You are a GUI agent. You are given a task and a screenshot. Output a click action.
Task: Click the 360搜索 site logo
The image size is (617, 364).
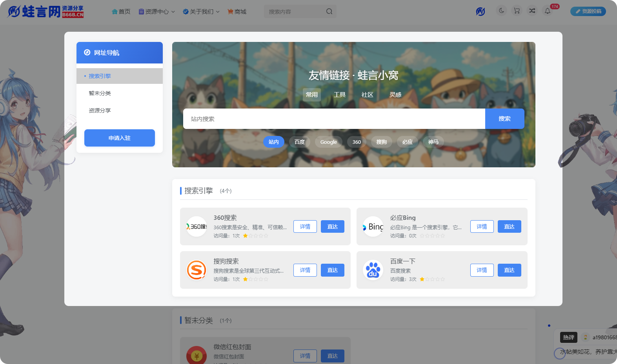pyautogui.click(x=197, y=226)
